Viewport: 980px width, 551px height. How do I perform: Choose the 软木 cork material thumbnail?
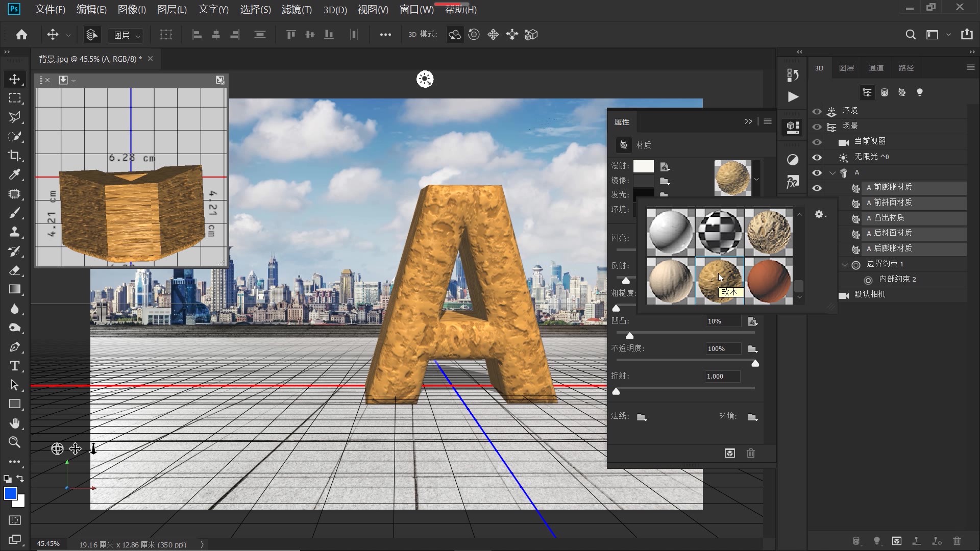[720, 281]
